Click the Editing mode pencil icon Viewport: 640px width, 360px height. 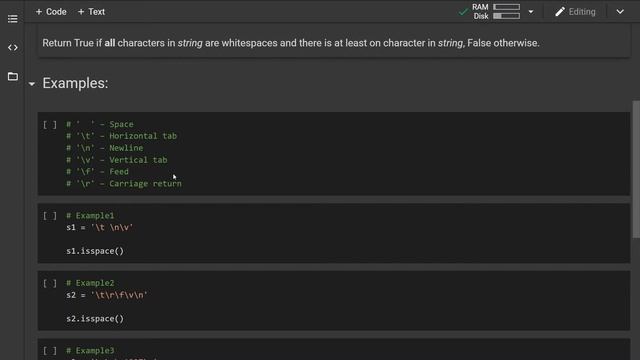(x=560, y=12)
